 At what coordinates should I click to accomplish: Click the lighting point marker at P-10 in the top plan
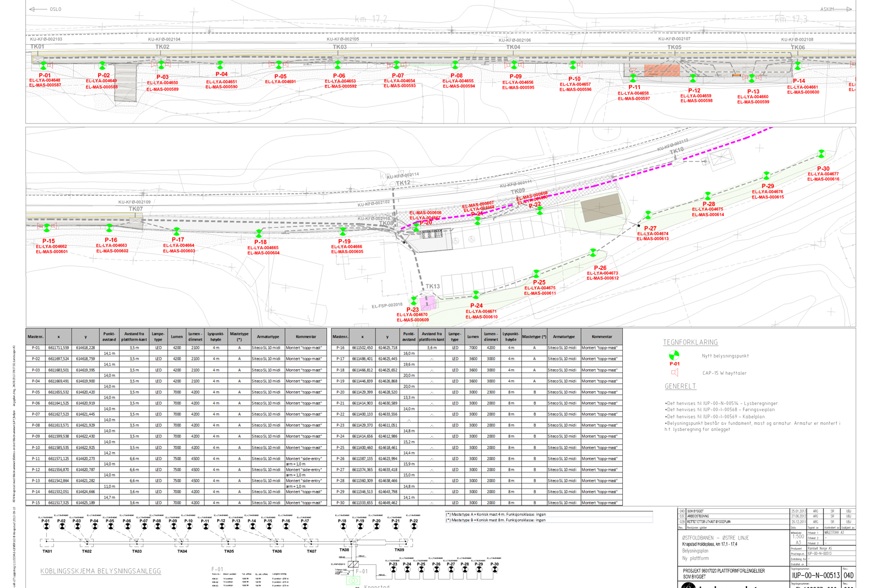coord(573,65)
